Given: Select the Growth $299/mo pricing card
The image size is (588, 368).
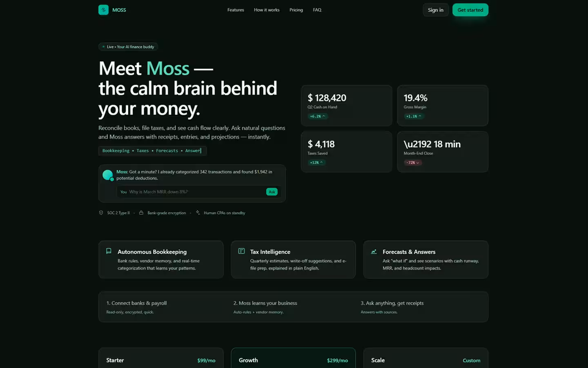Looking at the screenshot, I should 293,358.
